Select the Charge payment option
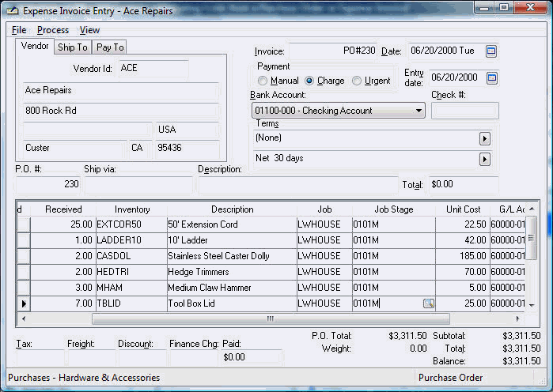The width and height of the screenshot is (553, 392). (310, 81)
